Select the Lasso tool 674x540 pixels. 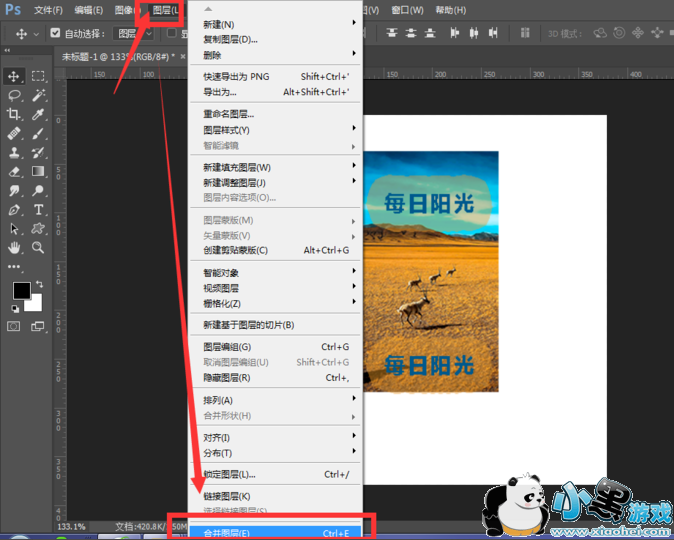[15, 95]
